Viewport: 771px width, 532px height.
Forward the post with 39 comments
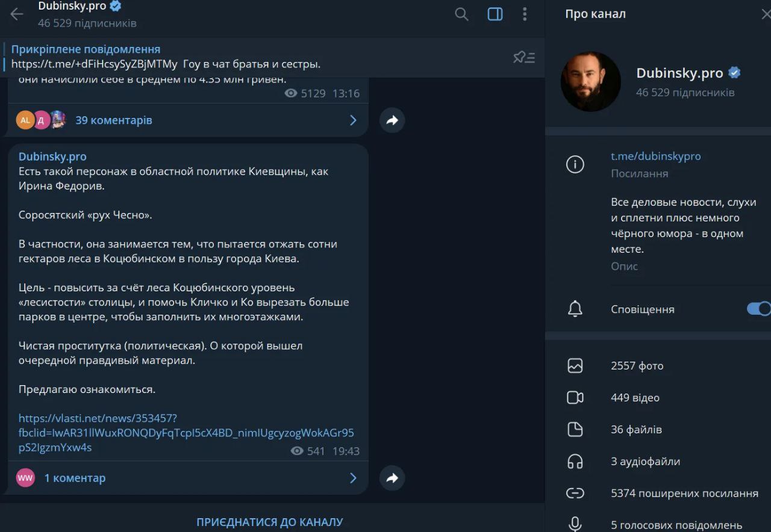pyautogui.click(x=392, y=120)
